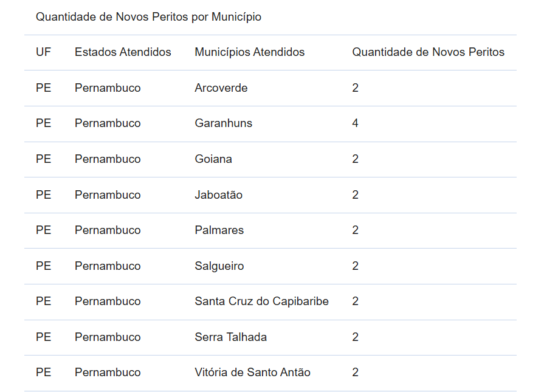Click the quantity 4 in Garanhuns row

pyautogui.click(x=355, y=123)
